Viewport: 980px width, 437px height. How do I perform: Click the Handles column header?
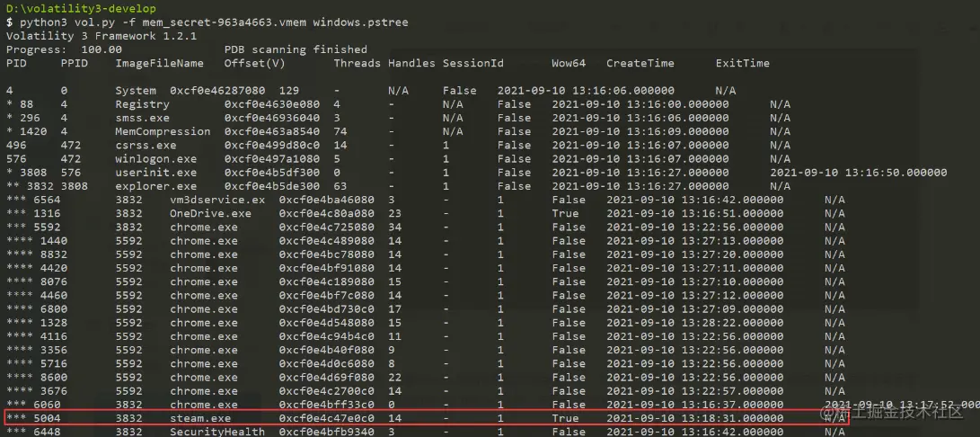(x=411, y=63)
